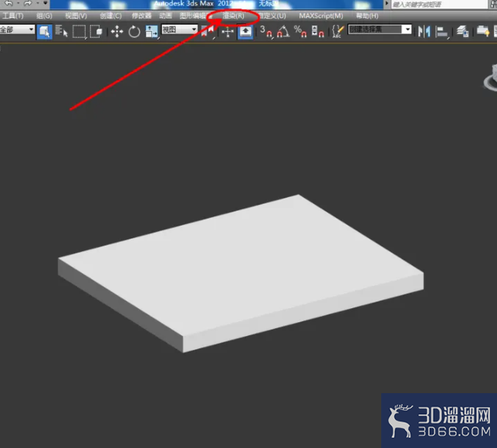Choose the Rectangular Selection Region tool

pyautogui.click(x=79, y=32)
